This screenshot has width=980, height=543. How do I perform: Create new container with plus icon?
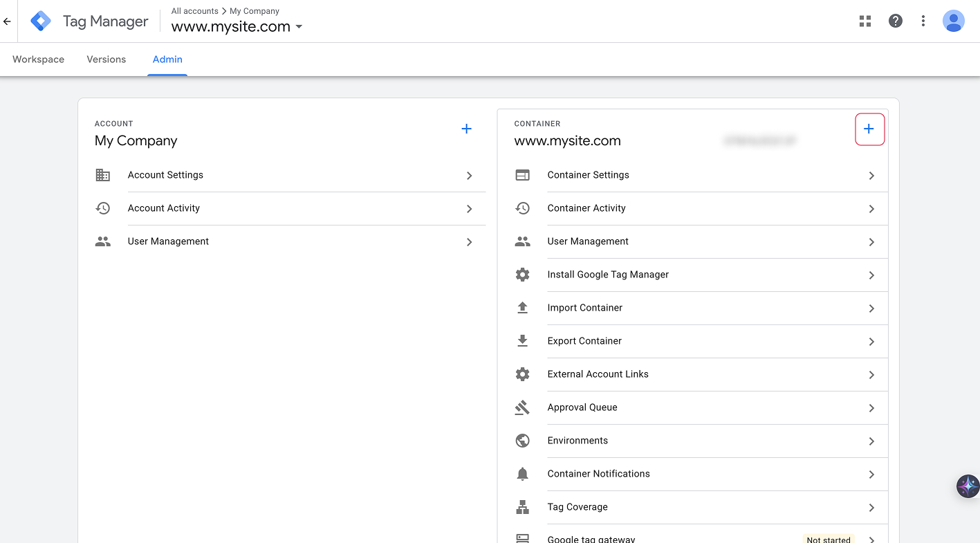coord(869,129)
